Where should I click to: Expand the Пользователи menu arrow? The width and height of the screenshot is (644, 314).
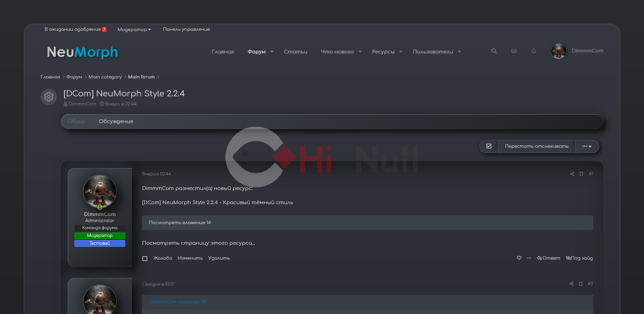pos(459,52)
